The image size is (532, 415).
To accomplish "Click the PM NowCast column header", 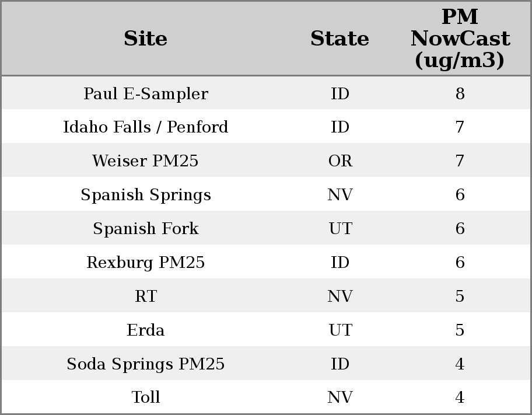I will click(460, 39).
